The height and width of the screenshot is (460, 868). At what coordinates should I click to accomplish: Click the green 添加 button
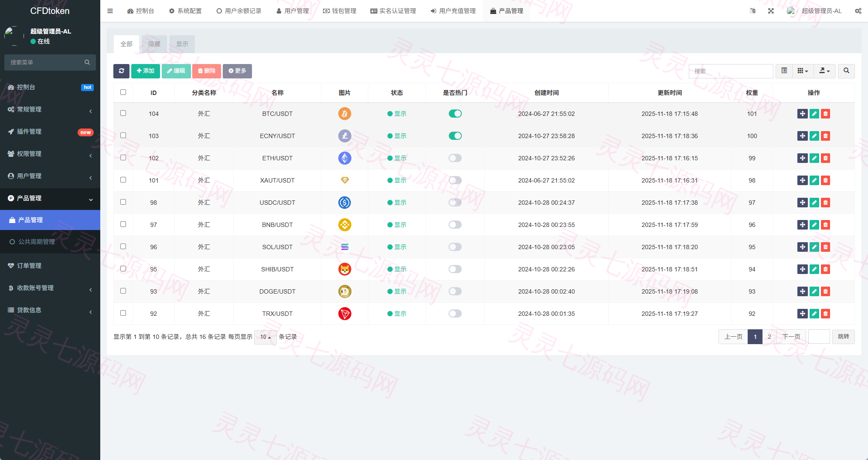146,71
